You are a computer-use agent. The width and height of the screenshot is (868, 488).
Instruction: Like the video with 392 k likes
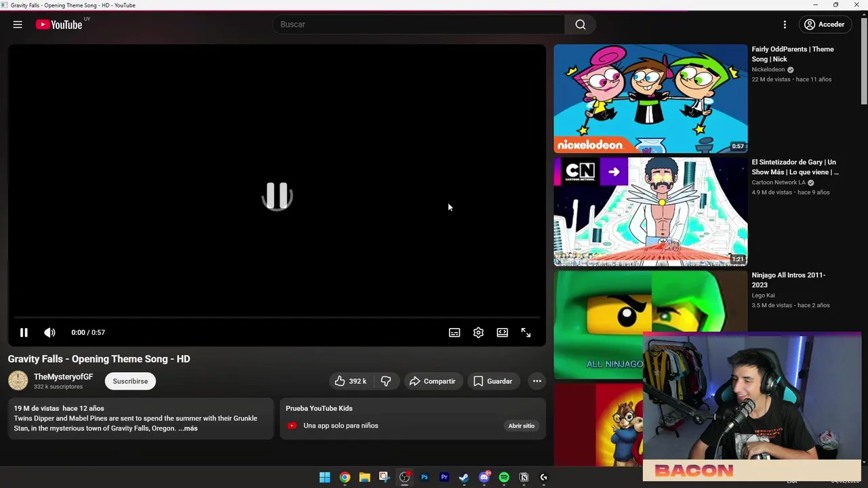tap(351, 381)
